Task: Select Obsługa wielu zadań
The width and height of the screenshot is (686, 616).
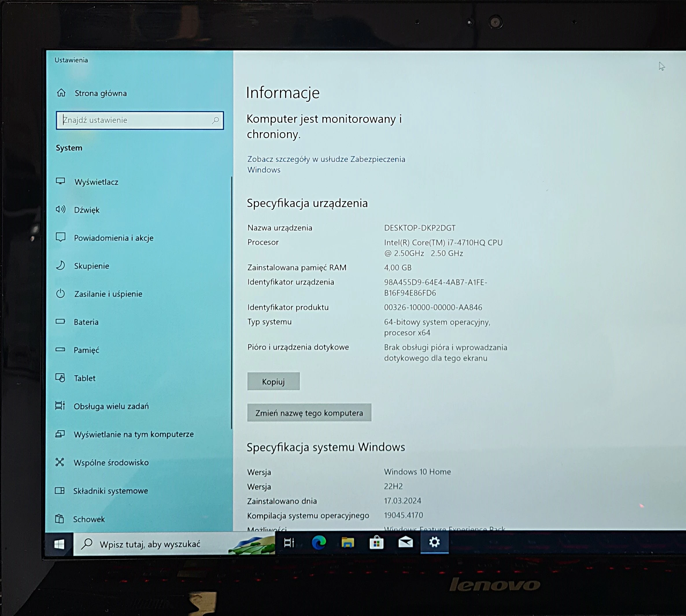Action: (x=111, y=406)
